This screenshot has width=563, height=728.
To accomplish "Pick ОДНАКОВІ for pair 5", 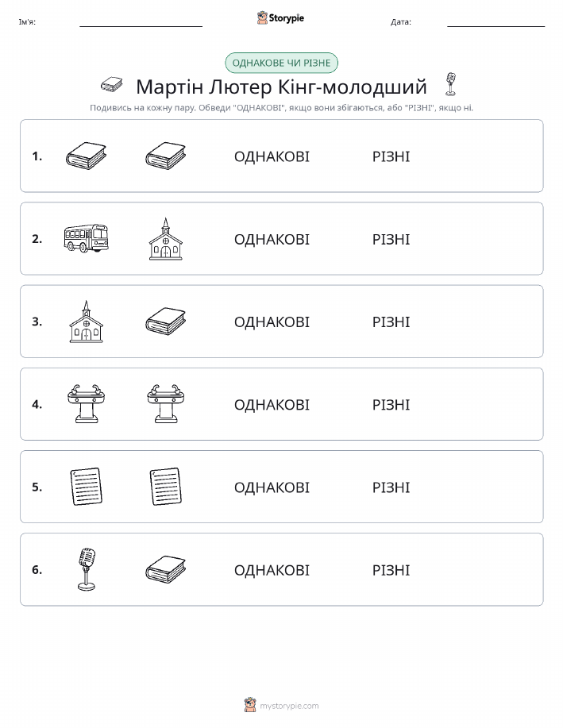I will point(272,487).
